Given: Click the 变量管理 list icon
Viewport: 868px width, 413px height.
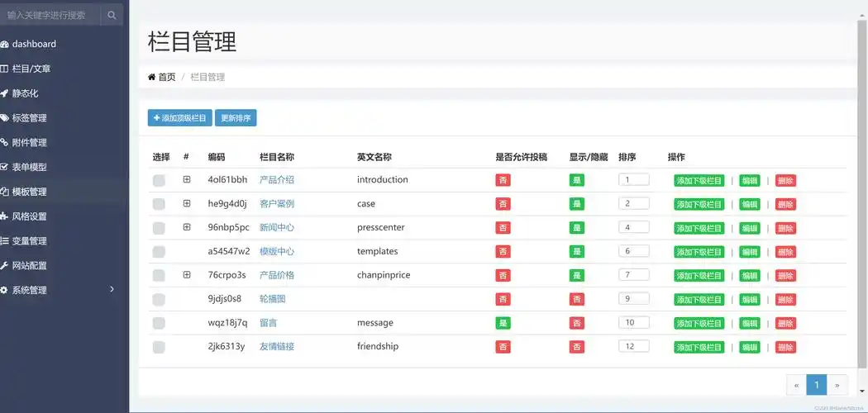Looking at the screenshot, I should coord(4,241).
